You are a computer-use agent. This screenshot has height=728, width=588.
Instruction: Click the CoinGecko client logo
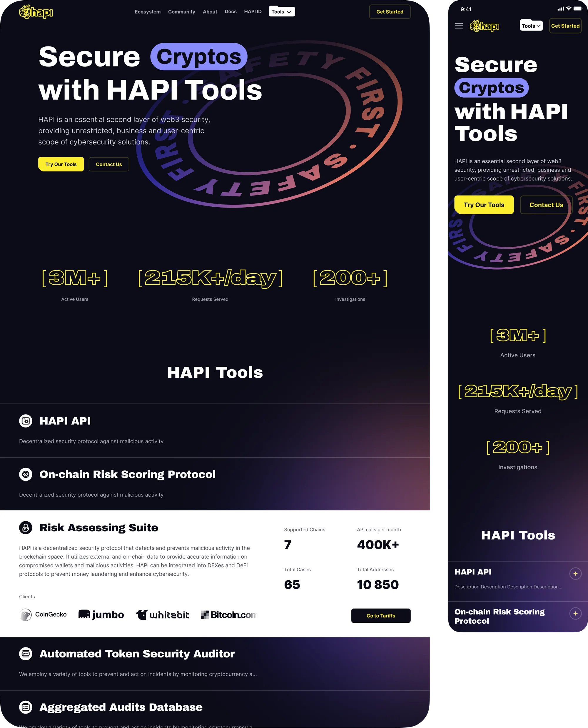coord(43,615)
